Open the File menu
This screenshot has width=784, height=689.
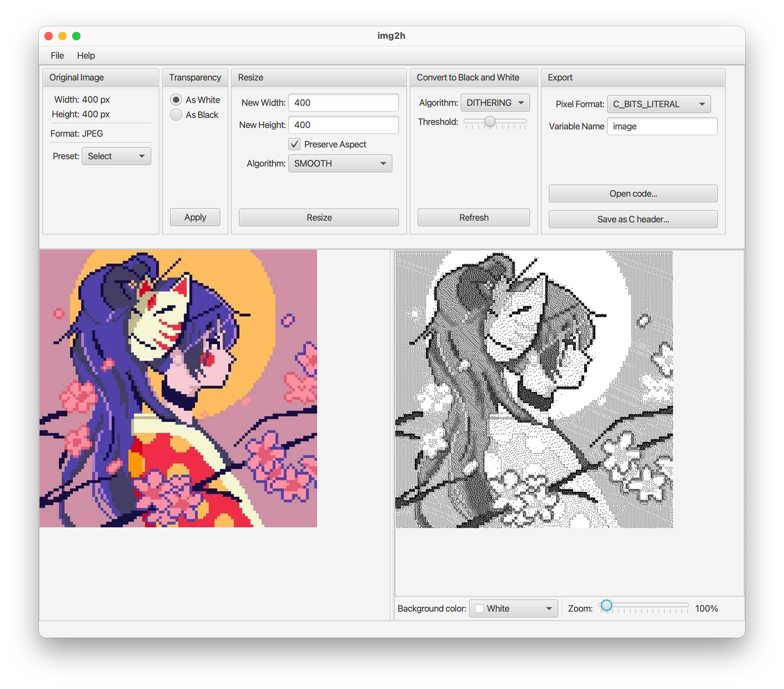[x=57, y=56]
